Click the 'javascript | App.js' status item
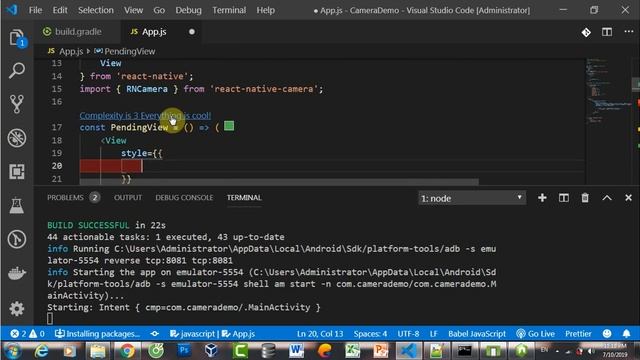The image size is (640, 360). [x=212, y=334]
